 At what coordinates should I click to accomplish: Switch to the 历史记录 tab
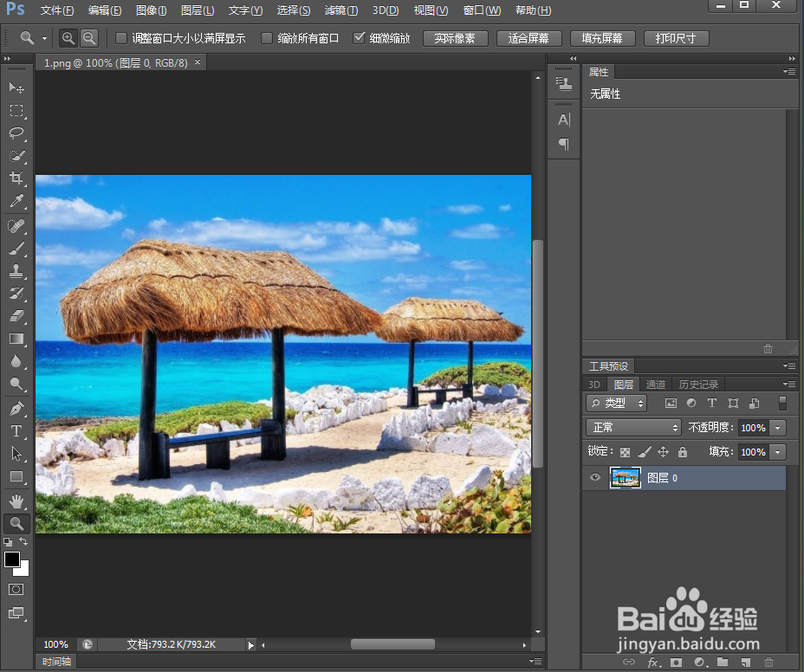(698, 384)
